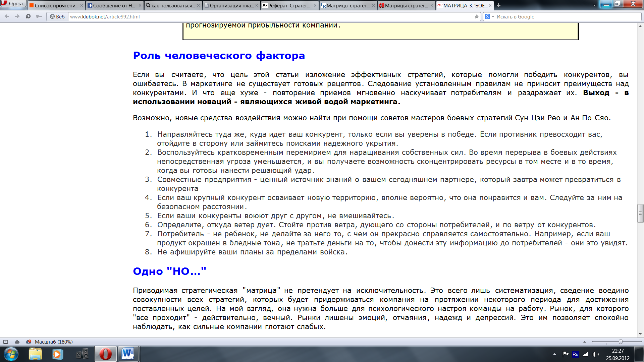644x362 pixels.
Task: Bookmark page with the star icon
Action: tap(477, 16)
